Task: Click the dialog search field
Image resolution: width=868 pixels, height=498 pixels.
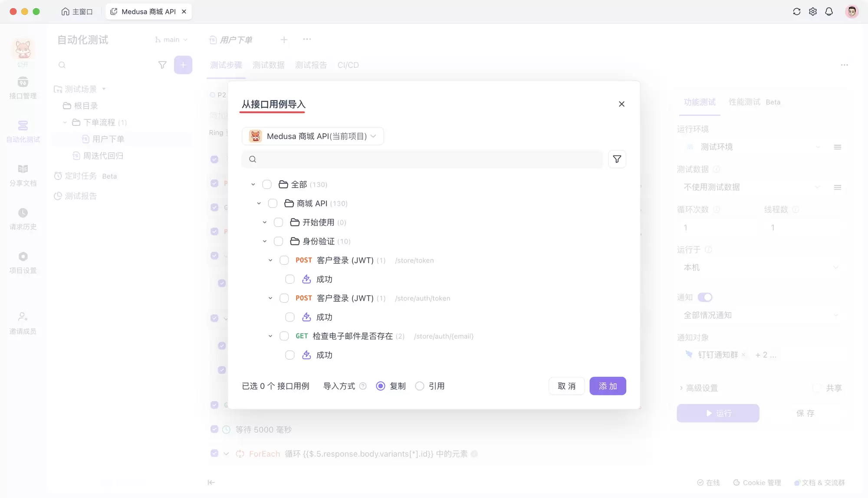Action: tap(422, 159)
